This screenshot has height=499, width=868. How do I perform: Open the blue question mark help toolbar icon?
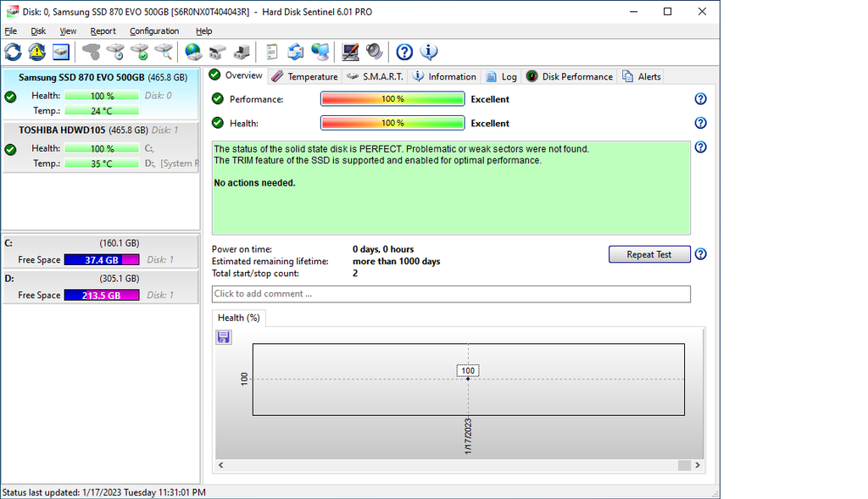point(404,53)
